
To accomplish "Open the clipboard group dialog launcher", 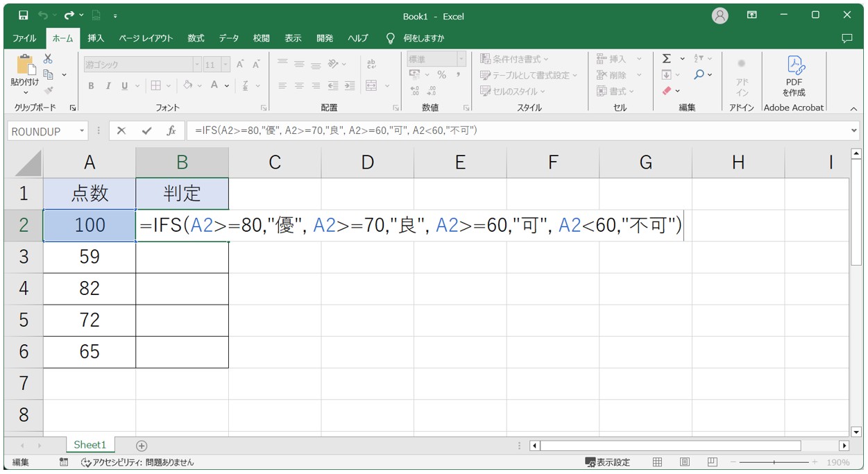I will [73, 108].
